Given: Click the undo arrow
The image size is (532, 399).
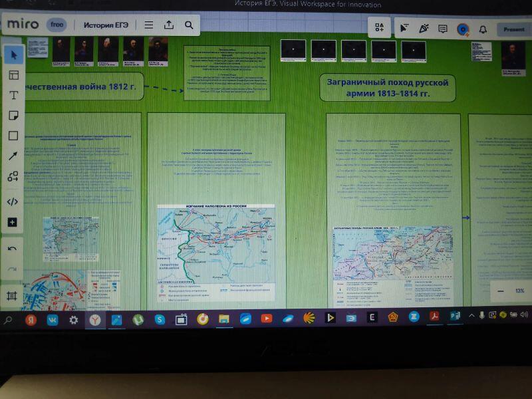Looking at the screenshot, I should point(12,249).
